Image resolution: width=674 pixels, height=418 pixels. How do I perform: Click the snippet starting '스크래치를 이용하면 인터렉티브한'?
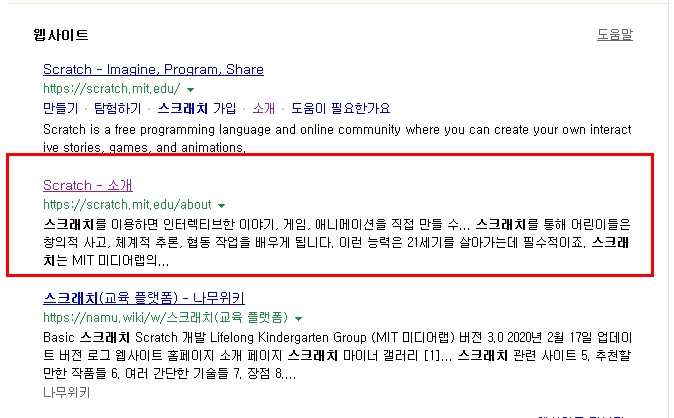tap(337, 242)
